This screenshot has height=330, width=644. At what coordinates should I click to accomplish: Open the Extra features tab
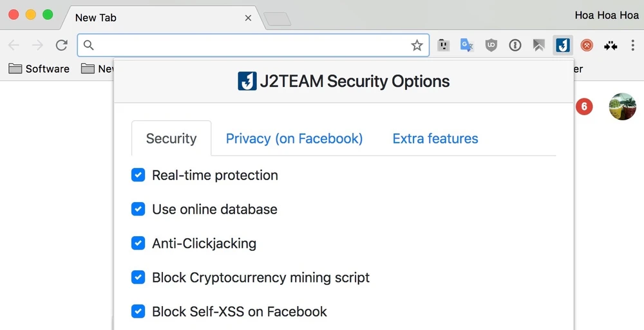point(435,138)
